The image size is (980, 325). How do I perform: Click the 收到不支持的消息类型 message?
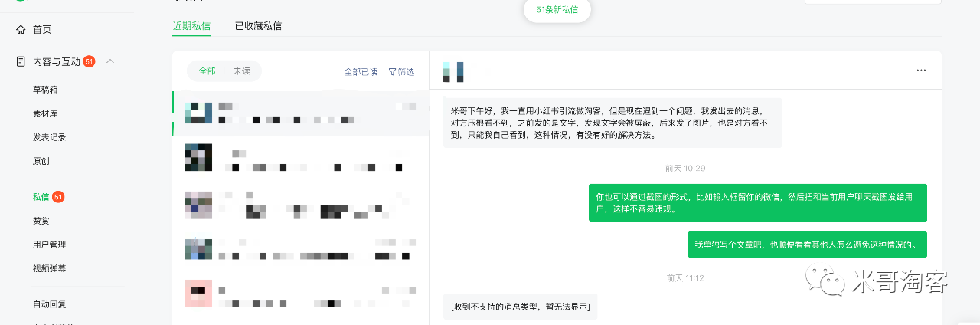tap(521, 307)
